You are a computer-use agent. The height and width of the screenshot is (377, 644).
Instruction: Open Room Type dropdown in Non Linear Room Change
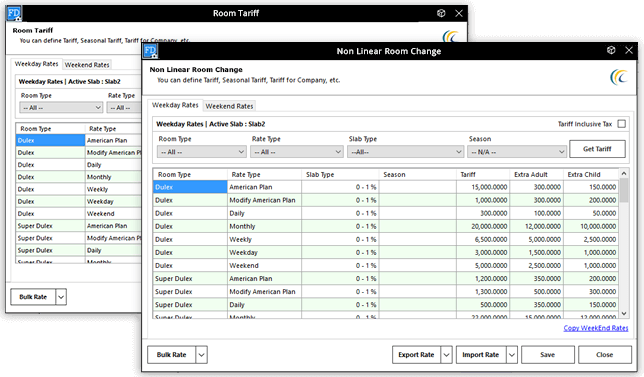click(202, 152)
